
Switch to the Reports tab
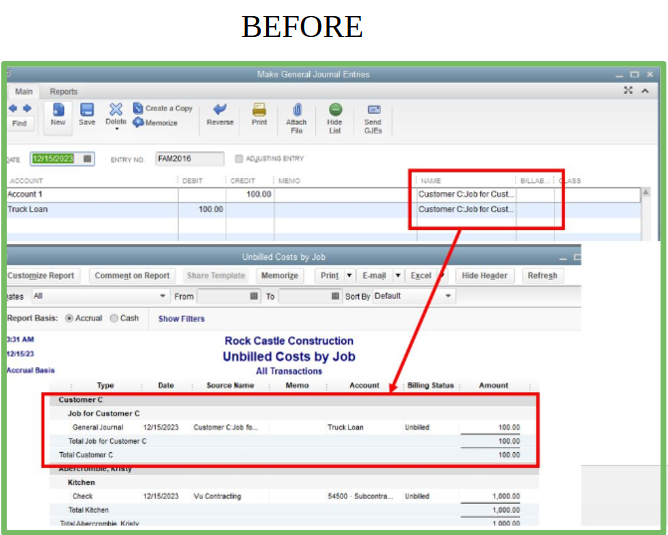[x=63, y=92]
